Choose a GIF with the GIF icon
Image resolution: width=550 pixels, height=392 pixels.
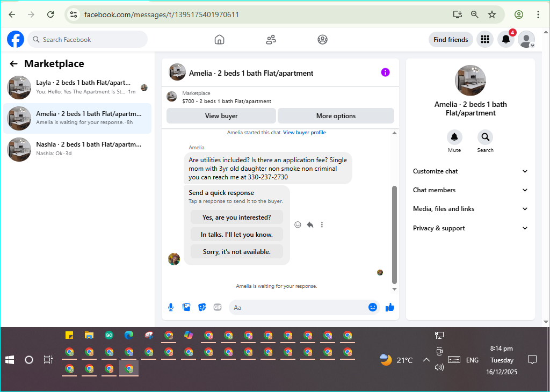(x=218, y=308)
